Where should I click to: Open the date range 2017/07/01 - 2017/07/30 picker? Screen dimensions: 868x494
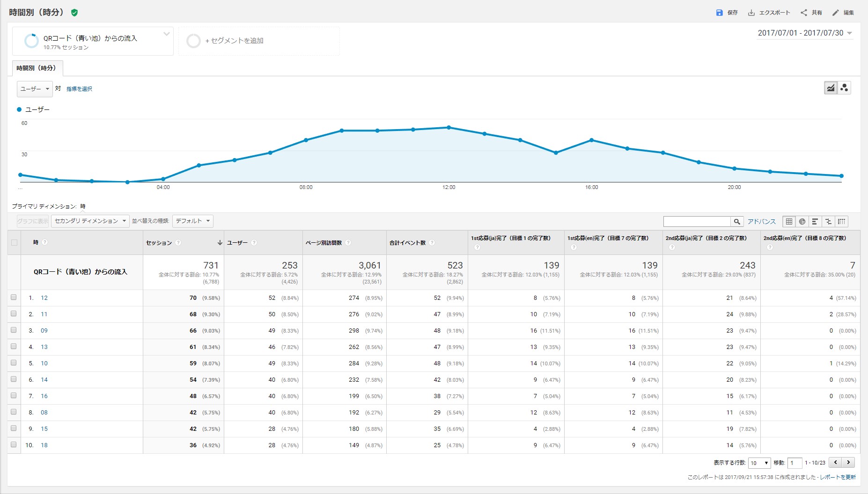pos(805,33)
